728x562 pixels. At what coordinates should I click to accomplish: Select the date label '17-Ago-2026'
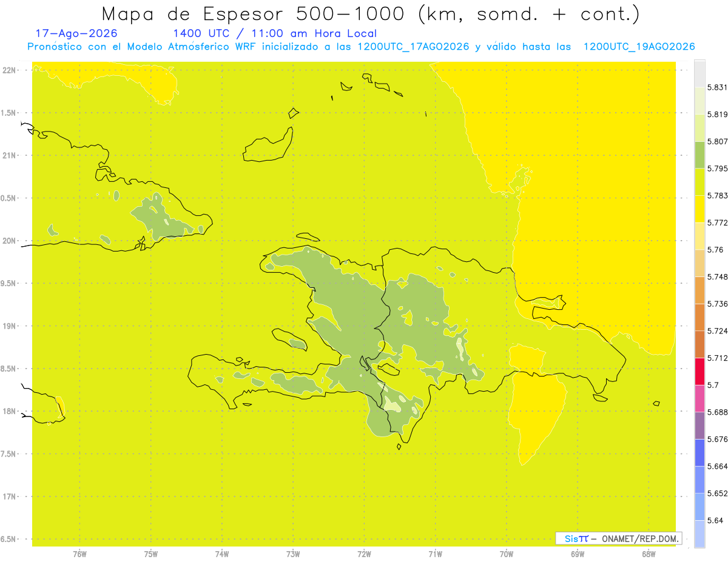tap(76, 33)
